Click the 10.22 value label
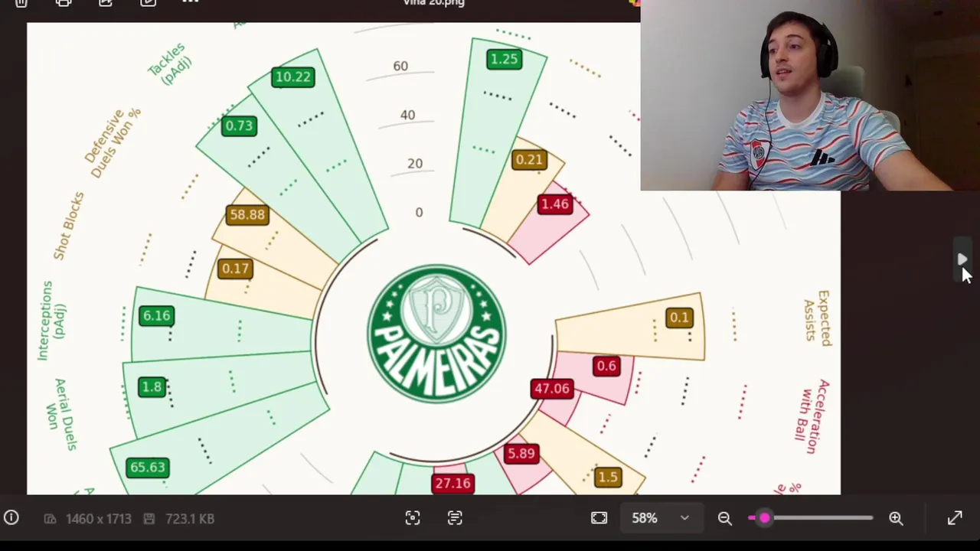This screenshot has height=551, width=980. [x=292, y=77]
